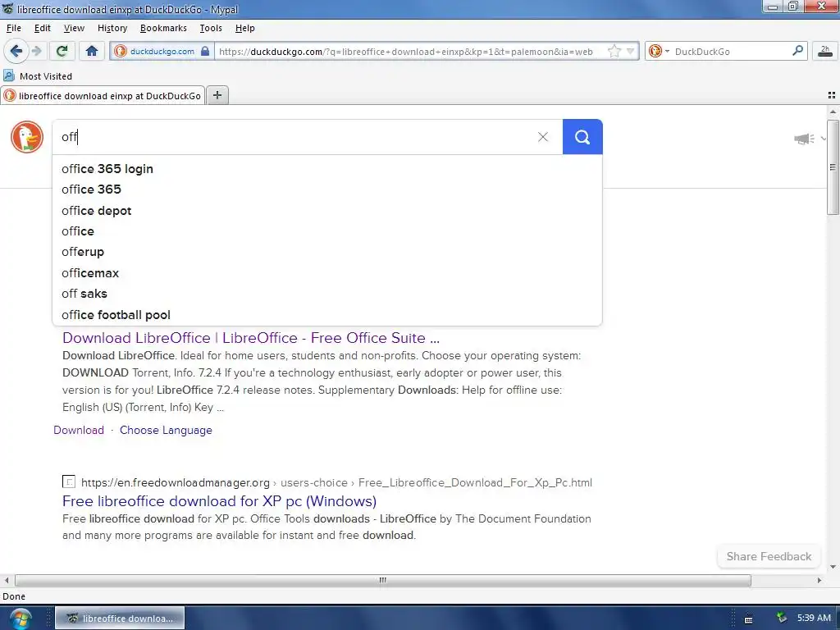Click the 5:39 AM taskbar clock
This screenshot has height=630, width=840.
[814, 618]
